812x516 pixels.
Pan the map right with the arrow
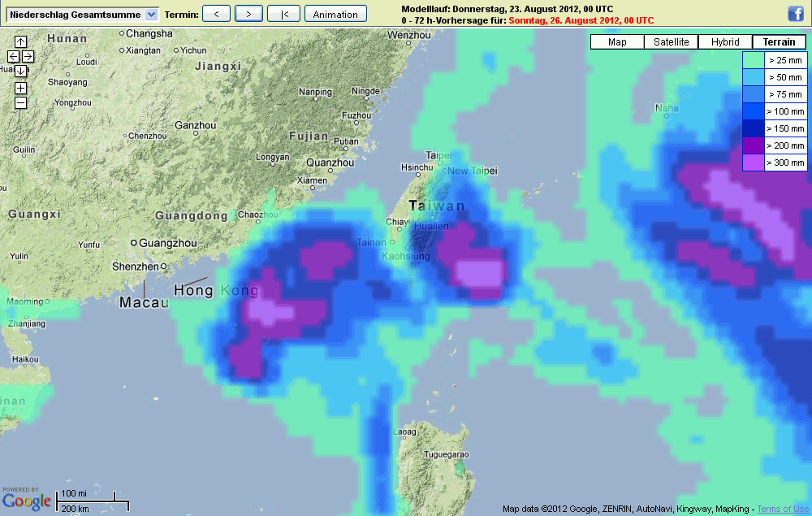tap(28, 56)
